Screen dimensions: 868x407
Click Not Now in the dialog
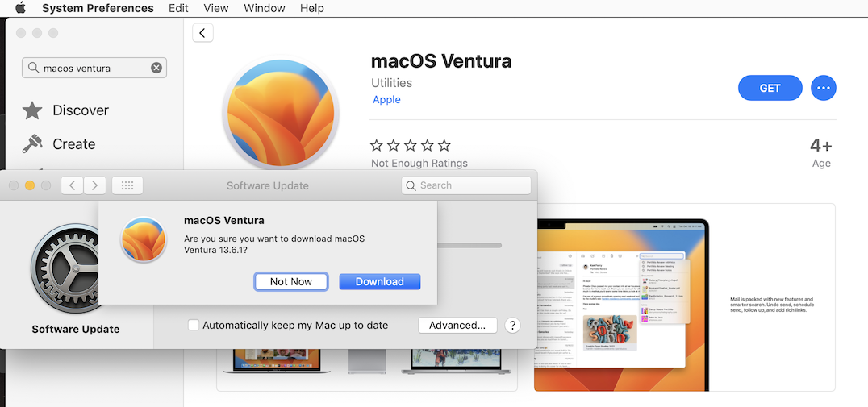pos(291,281)
